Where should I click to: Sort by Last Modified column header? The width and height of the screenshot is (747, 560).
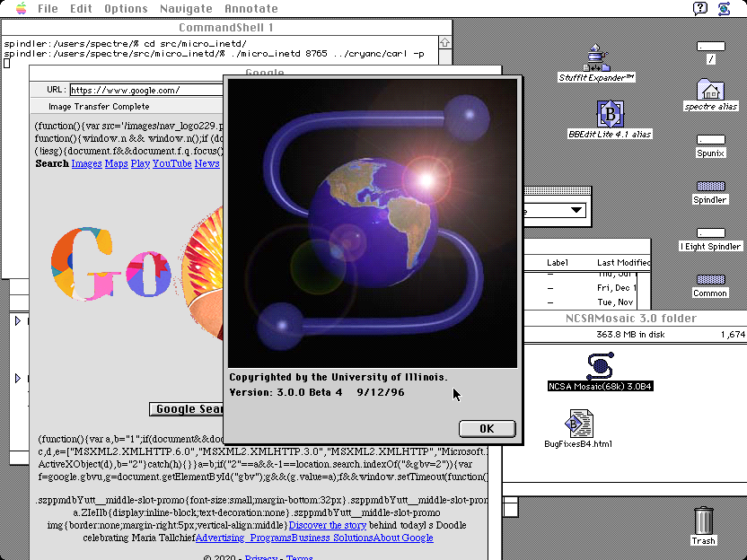(x=623, y=262)
